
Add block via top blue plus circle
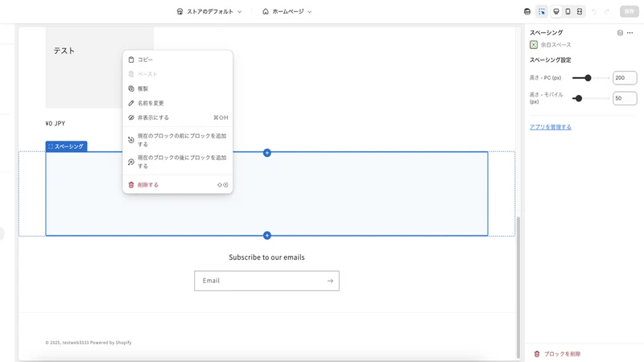[267, 153]
